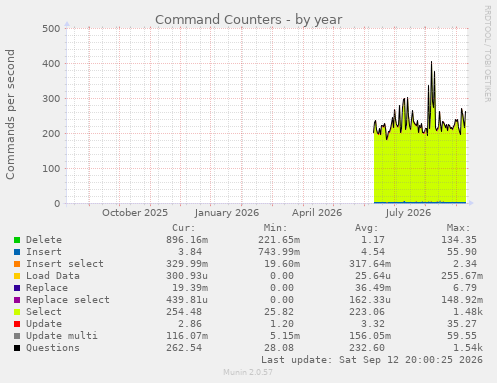This screenshot has height=383, width=497.
Task: Click the 500 y-axis value
Action: tap(51, 29)
